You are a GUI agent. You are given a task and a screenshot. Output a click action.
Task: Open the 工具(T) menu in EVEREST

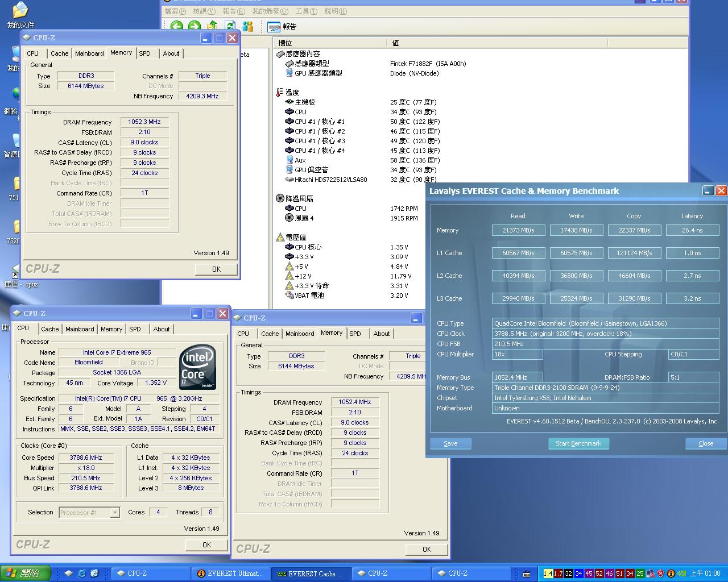click(306, 11)
